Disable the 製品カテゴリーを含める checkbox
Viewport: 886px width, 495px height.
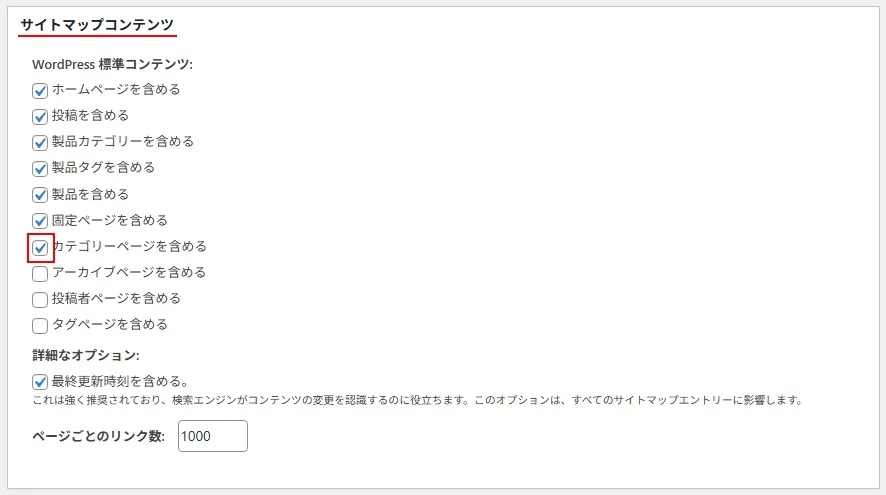40,142
